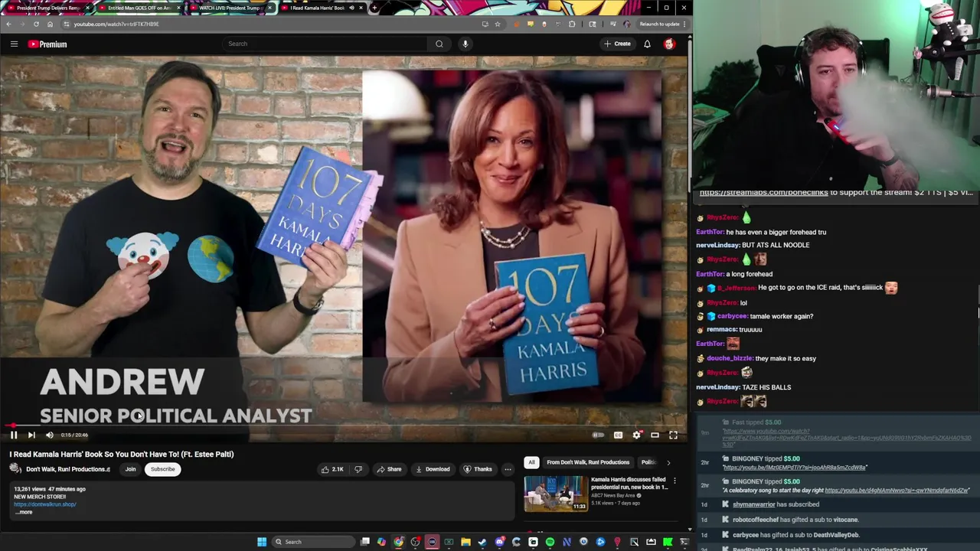Skip to next video
Viewport: 980px width, 551px height.
pos(31,435)
